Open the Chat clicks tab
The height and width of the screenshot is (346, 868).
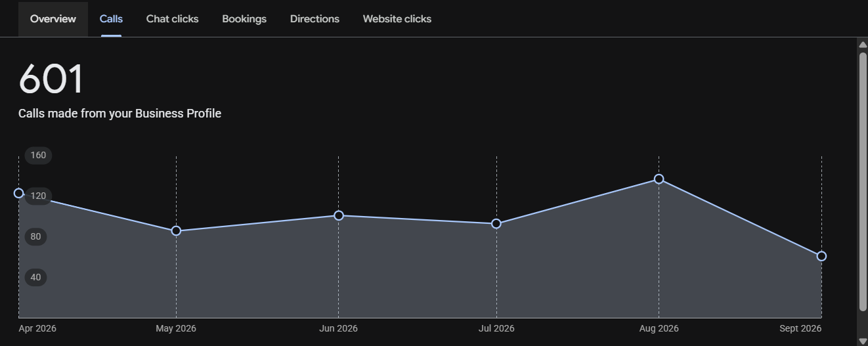[x=172, y=19]
